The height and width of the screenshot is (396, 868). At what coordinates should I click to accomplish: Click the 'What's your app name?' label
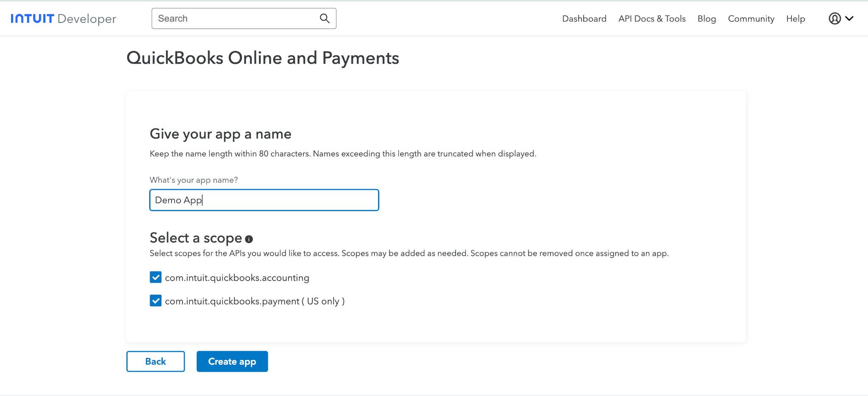click(194, 180)
